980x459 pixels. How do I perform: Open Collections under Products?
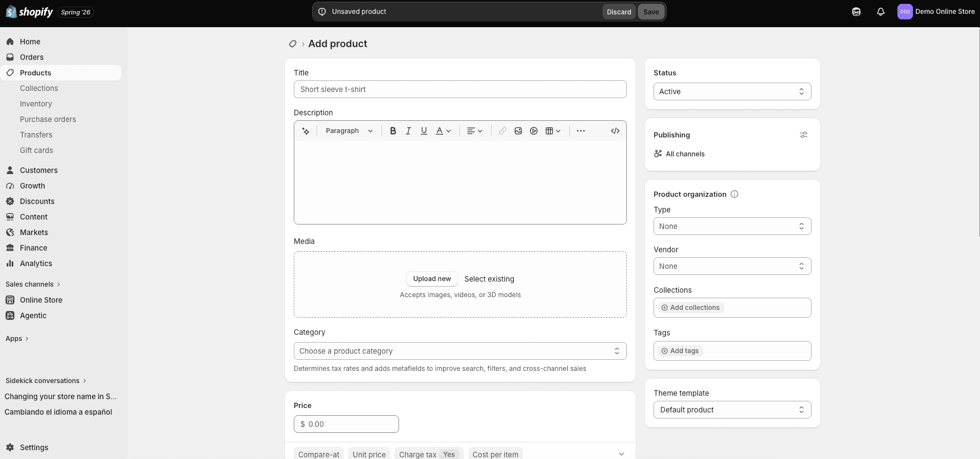[x=39, y=88]
